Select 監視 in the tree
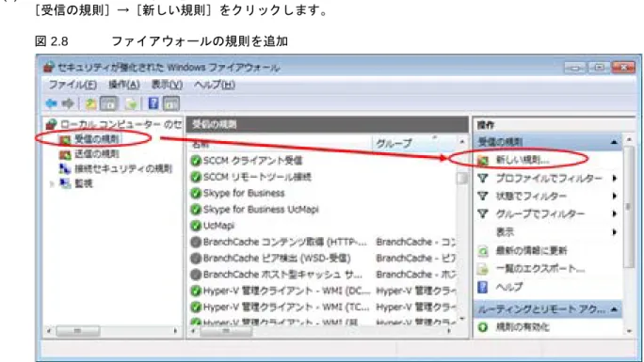 pos(84,183)
